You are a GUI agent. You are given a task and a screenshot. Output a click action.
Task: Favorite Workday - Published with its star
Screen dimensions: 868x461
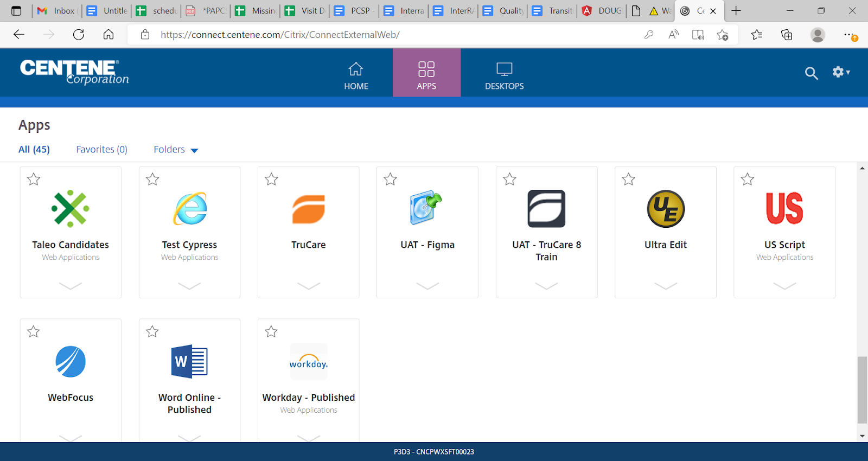[271, 331]
